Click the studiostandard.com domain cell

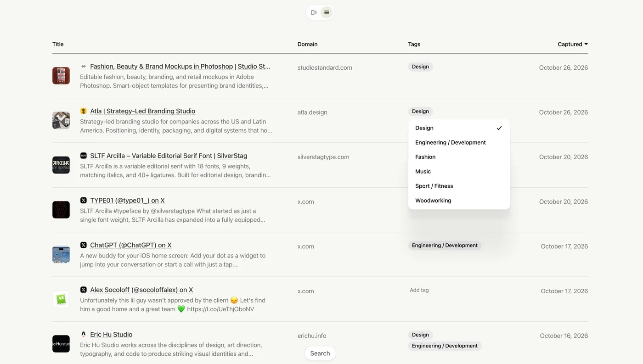tap(325, 67)
